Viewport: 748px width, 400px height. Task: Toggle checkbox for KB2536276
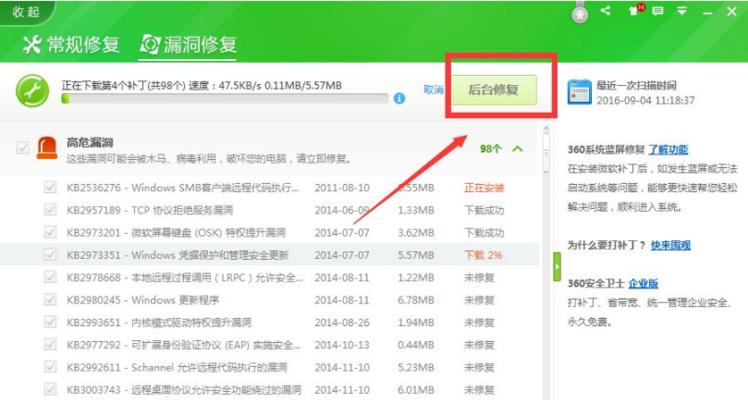[x=50, y=187]
